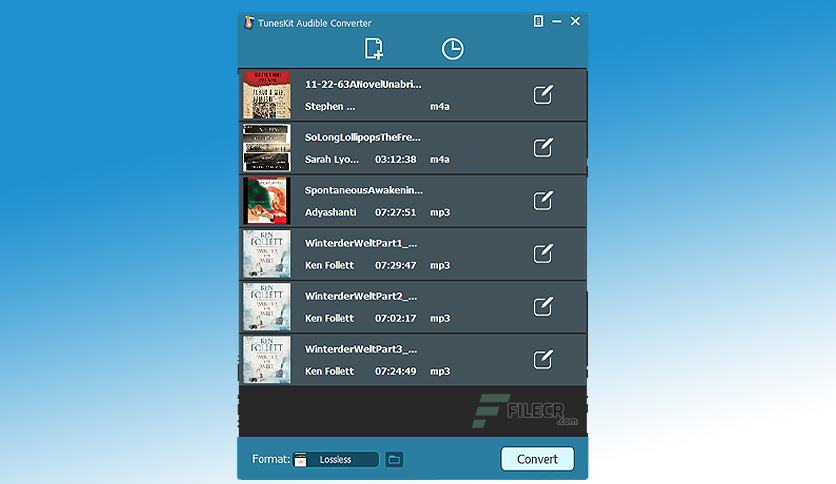Screen dimensions: 836x484
Task: Open the output folder icon
Action: pos(394,459)
